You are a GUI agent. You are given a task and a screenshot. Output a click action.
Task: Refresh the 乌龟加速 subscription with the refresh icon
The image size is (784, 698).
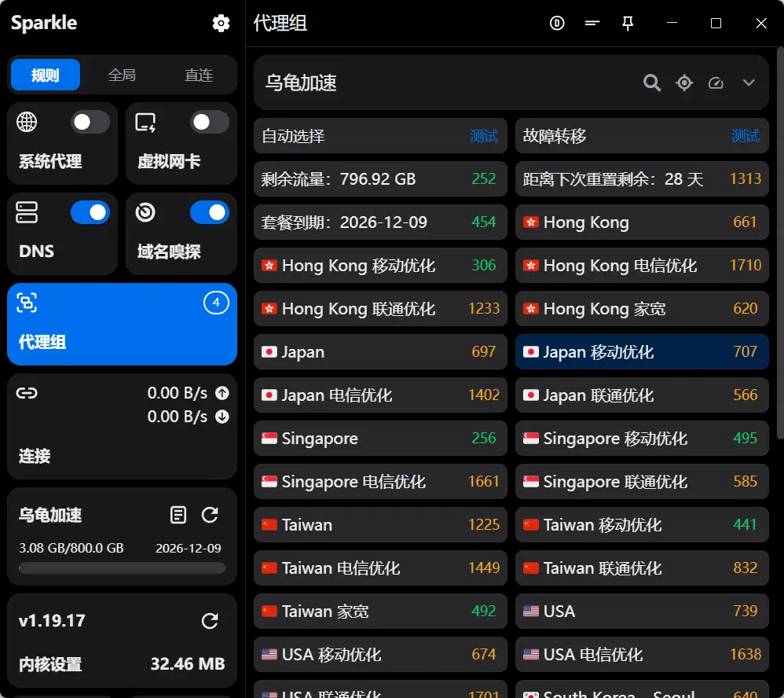210,515
